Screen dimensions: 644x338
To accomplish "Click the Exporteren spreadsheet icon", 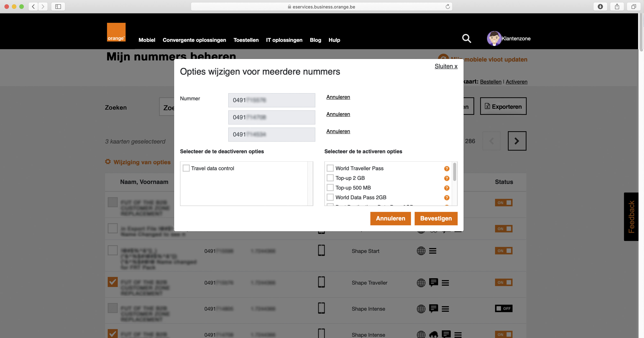I will [487, 106].
